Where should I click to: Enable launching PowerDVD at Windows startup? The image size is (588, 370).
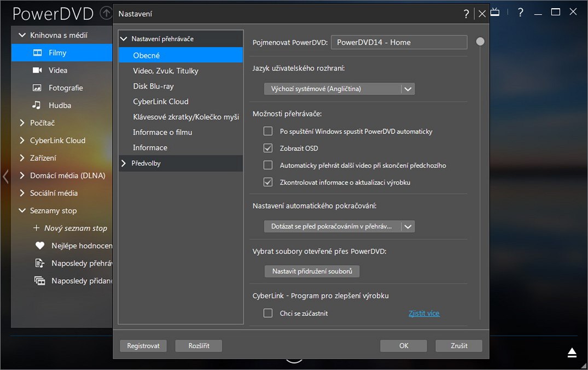pyautogui.click(x=268, y=131)
